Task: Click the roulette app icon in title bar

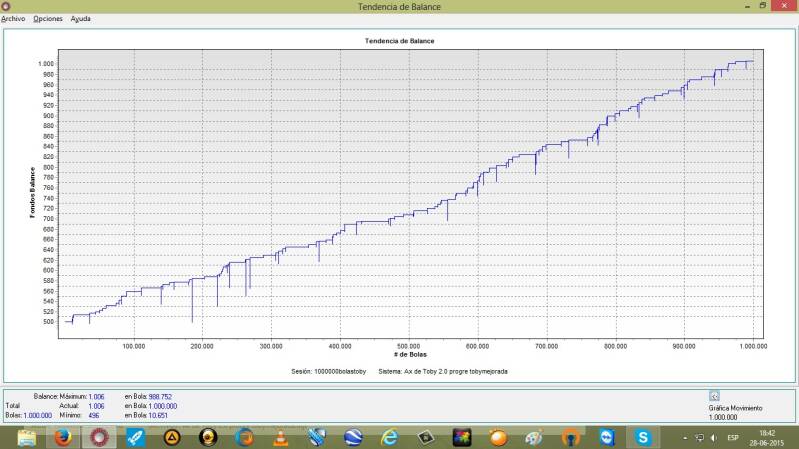Action: coord(6,6)
